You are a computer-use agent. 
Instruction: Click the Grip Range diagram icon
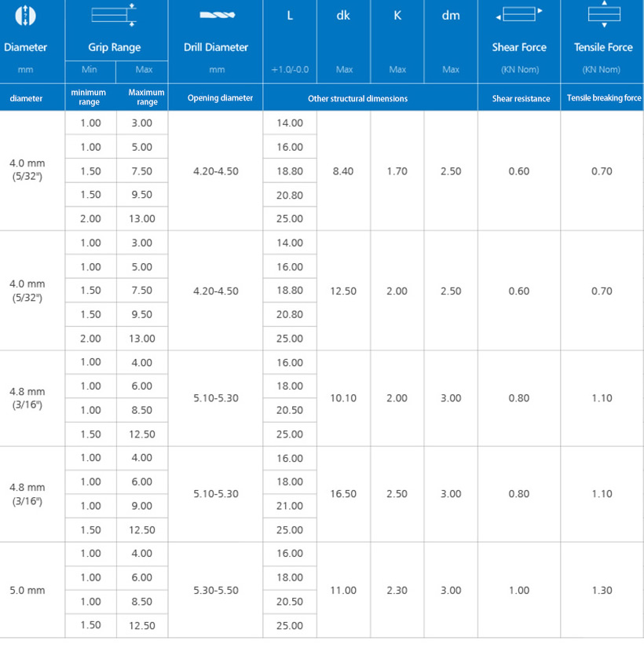tap(115, 15)
